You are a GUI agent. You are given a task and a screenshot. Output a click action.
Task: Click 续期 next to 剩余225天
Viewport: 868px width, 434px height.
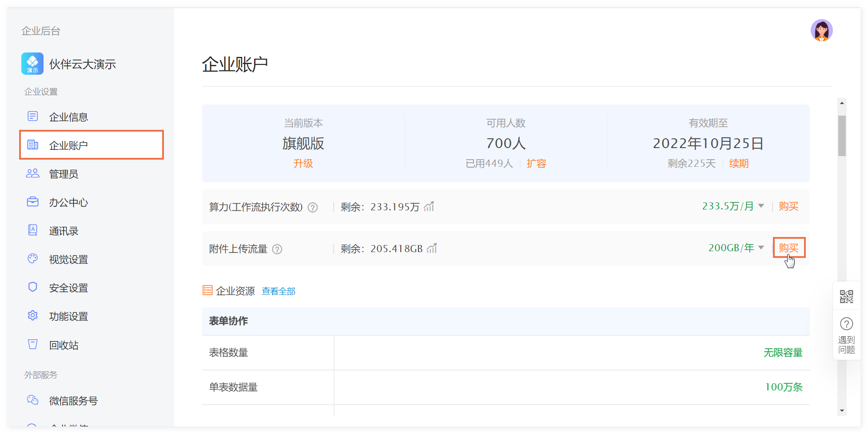(x=739, y=164)
